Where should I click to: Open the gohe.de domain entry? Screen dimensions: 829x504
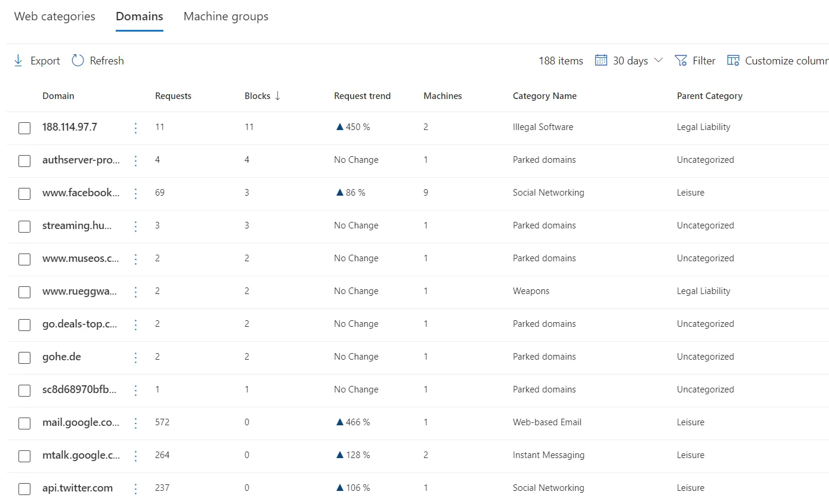click(61, 357)
